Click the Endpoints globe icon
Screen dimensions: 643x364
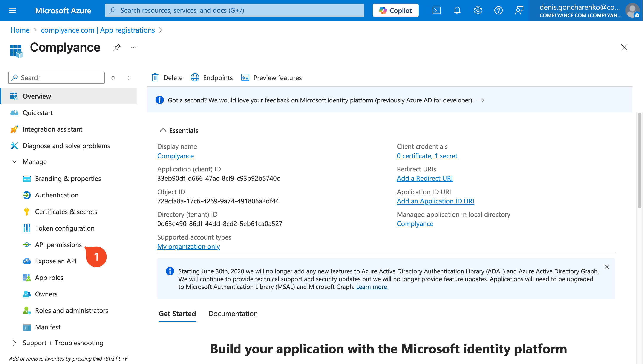tap(195, 77)
